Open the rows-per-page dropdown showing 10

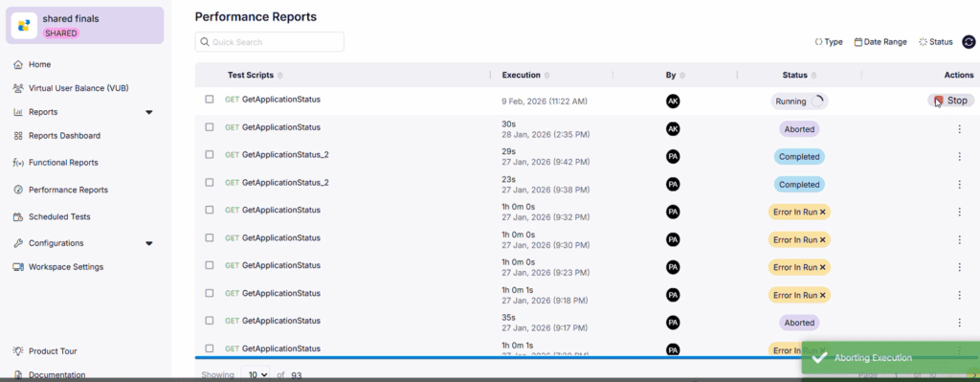[256, 375]
